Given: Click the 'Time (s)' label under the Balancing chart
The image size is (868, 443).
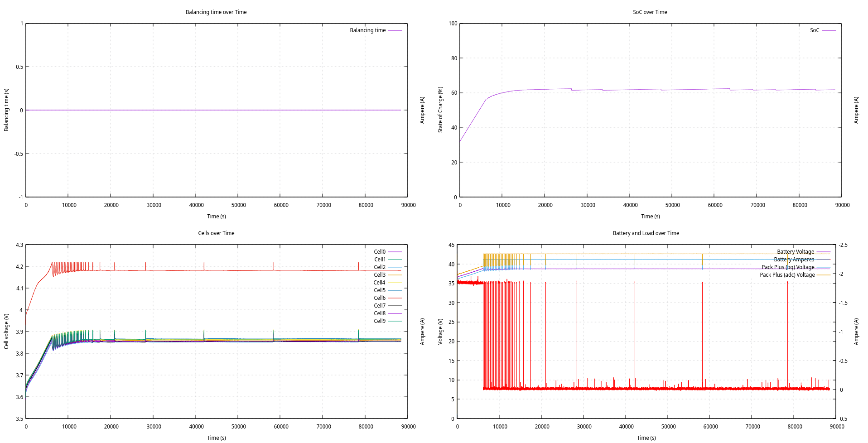Looking at the screenshot, I should (217, 217).
